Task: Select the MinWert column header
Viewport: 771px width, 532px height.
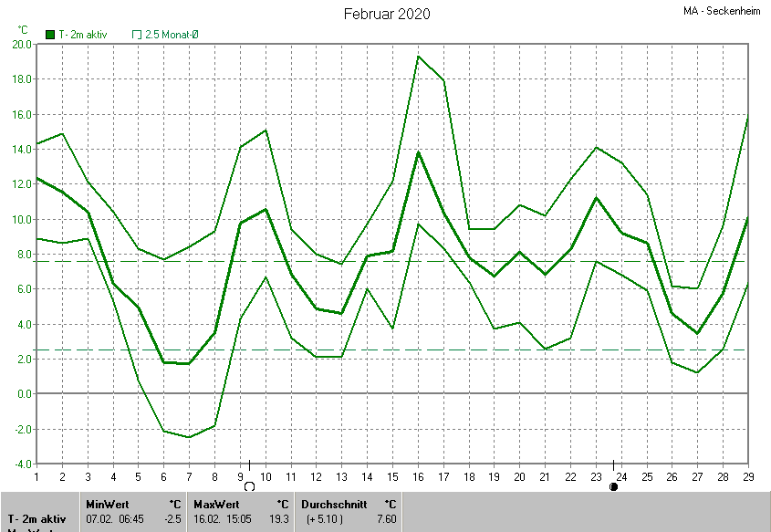Action: coord(106,504)
